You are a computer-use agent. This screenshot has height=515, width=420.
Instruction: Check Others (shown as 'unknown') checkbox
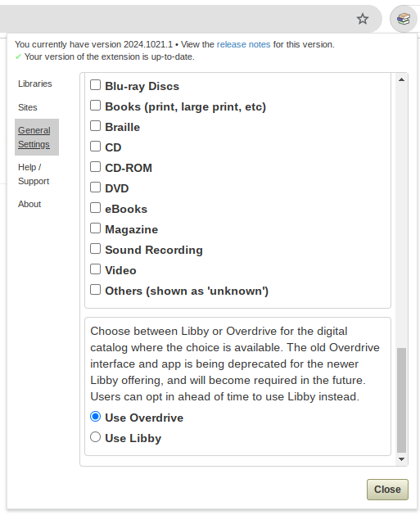tap(95, 289)
